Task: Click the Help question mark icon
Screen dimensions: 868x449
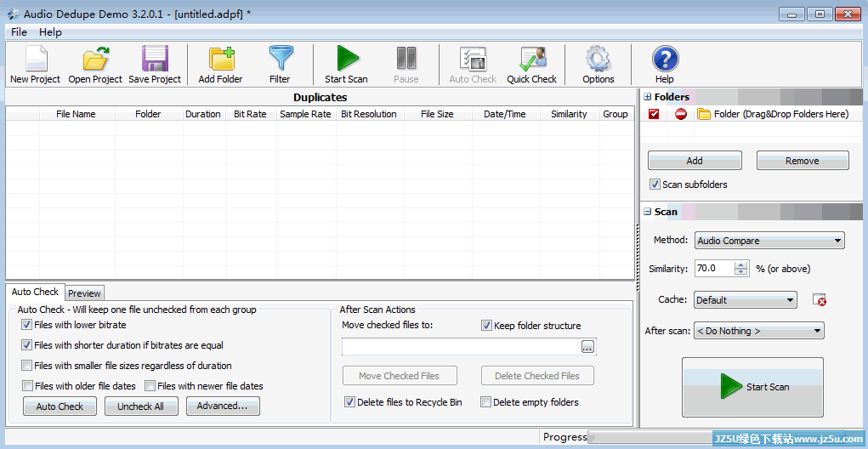Action: coord(665,59)
